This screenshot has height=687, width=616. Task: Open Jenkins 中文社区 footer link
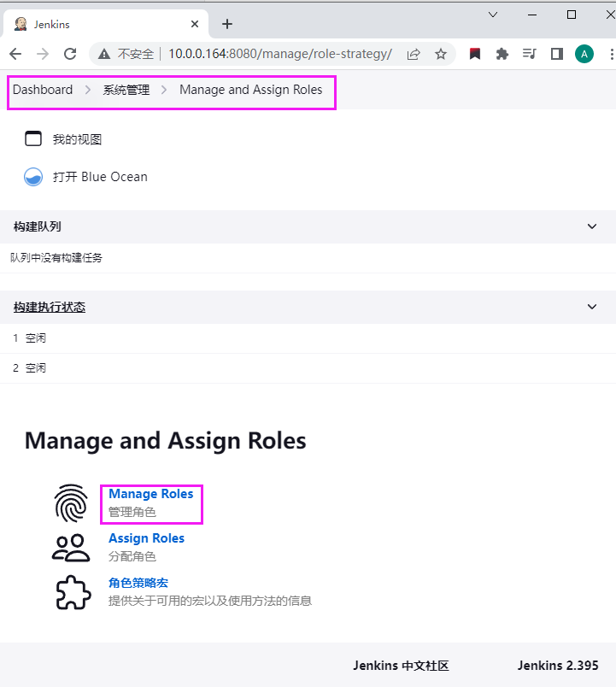click(x=401, y=666)
